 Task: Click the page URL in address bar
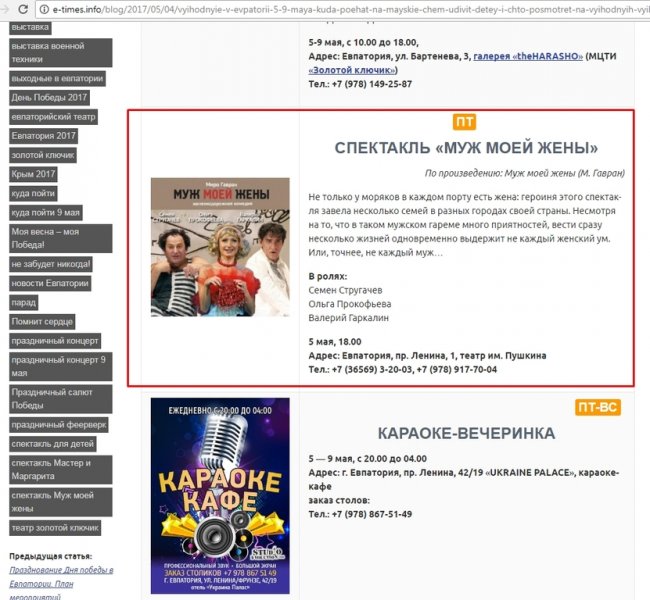(340, 8)
